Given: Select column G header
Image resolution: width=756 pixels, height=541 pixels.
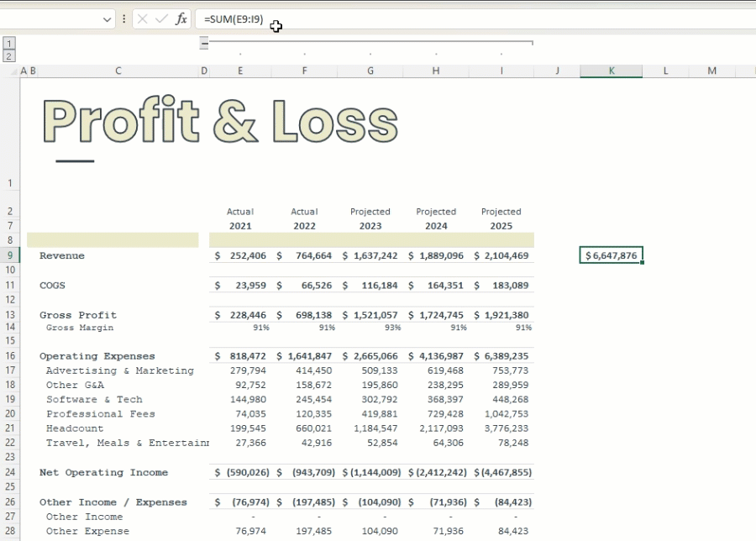Looking at the screenshot, I should pos(370,71).
